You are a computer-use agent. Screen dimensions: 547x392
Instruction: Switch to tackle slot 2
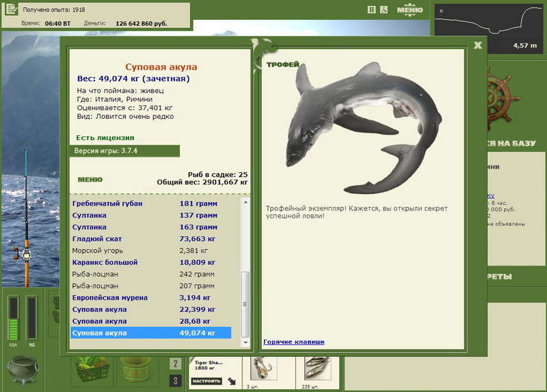coord(176,364)
